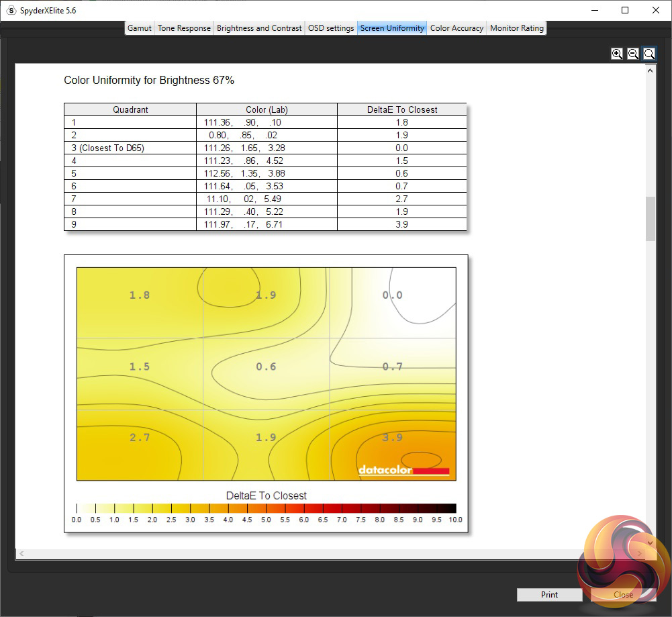Image resolution: width=672 pixels, height=617 pixels.
Task: Click the Print button
Action: [x=549, y=594]
